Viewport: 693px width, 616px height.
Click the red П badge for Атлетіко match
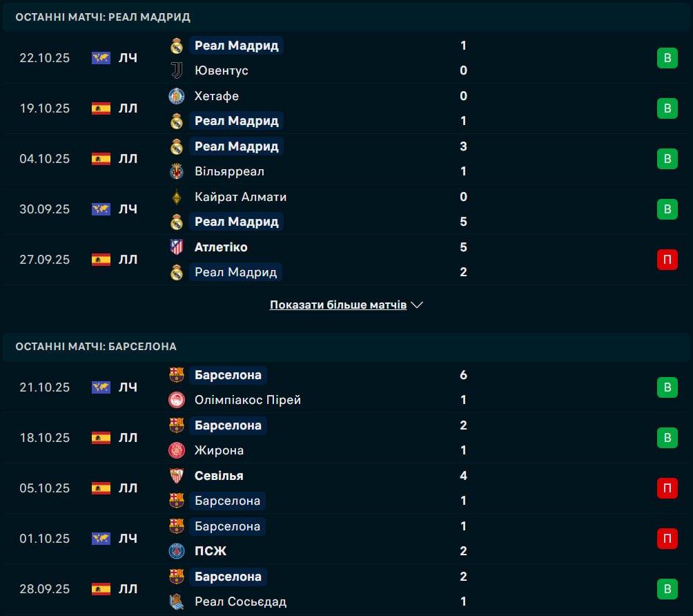click(667, 260)
